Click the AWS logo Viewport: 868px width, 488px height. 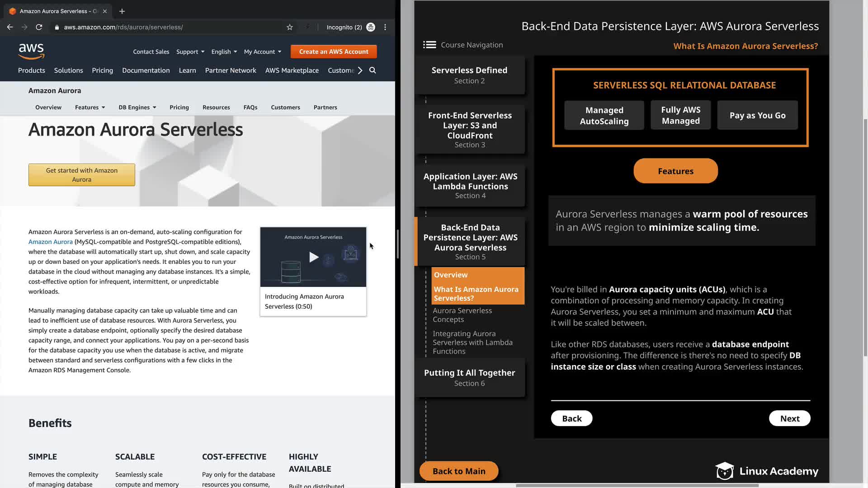click(x=31, y=52)
